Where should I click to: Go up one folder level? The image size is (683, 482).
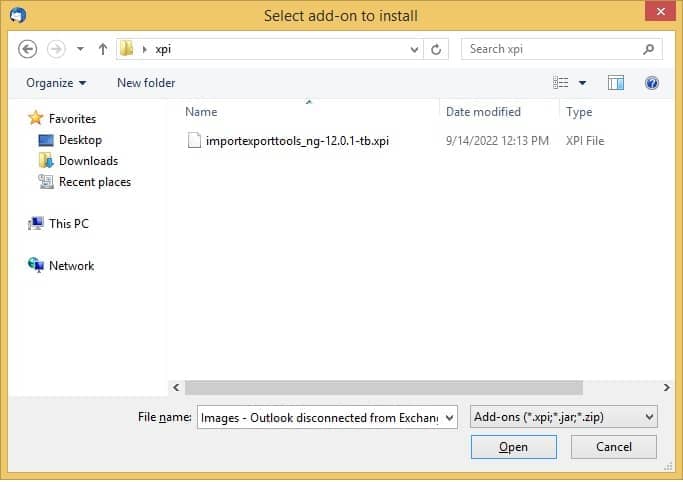pyautogui.click(x=103, y=49)
